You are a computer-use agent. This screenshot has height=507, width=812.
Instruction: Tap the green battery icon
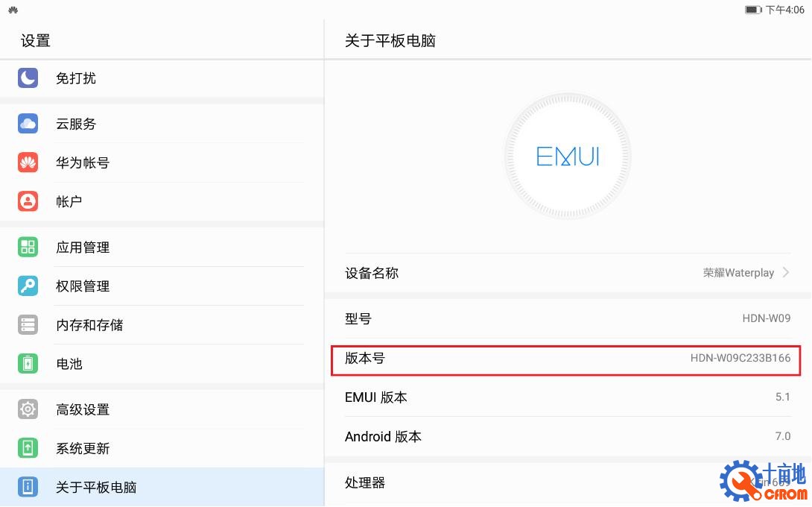pyautogui.click(x=28, y=364)
